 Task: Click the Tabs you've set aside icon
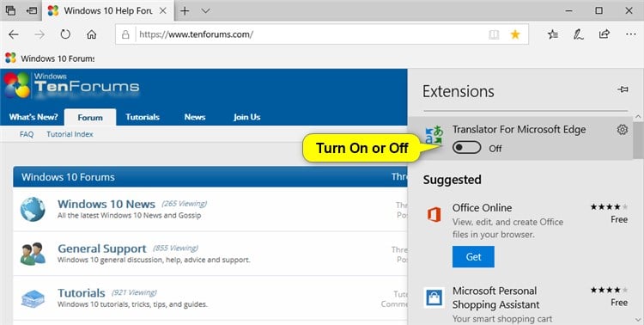click(10, 10)
